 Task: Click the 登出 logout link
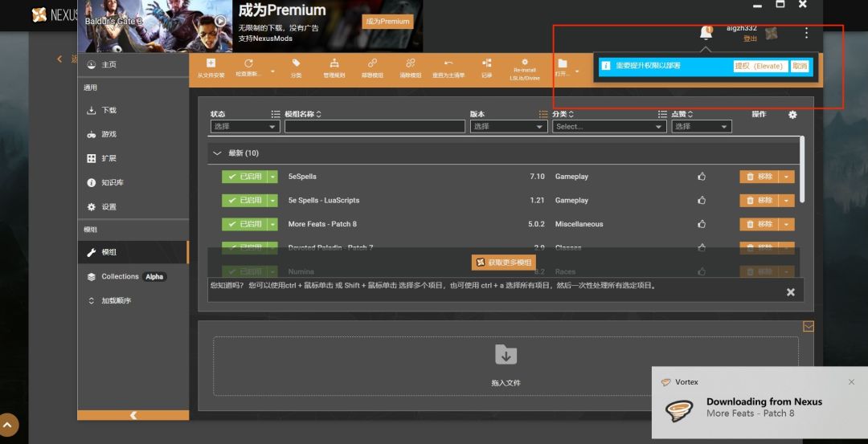(750, 39)
